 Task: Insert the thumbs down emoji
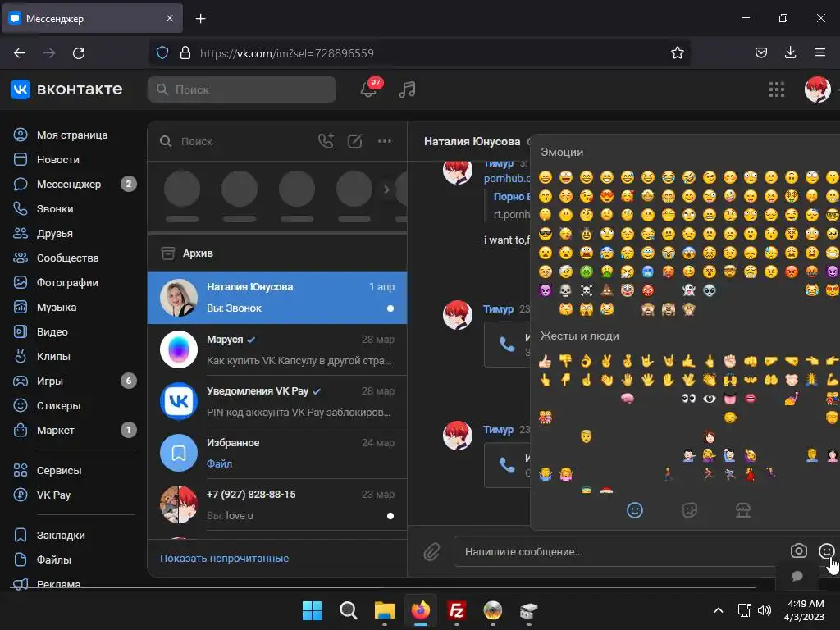click(x=566, y=361)
